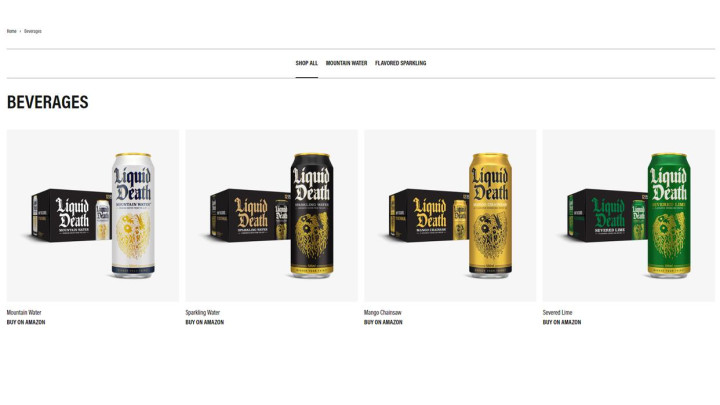Click the black Sparkling Water case box
Image resolution: width=720 pixels, height=405 pixels.
[x=250, y=215]
